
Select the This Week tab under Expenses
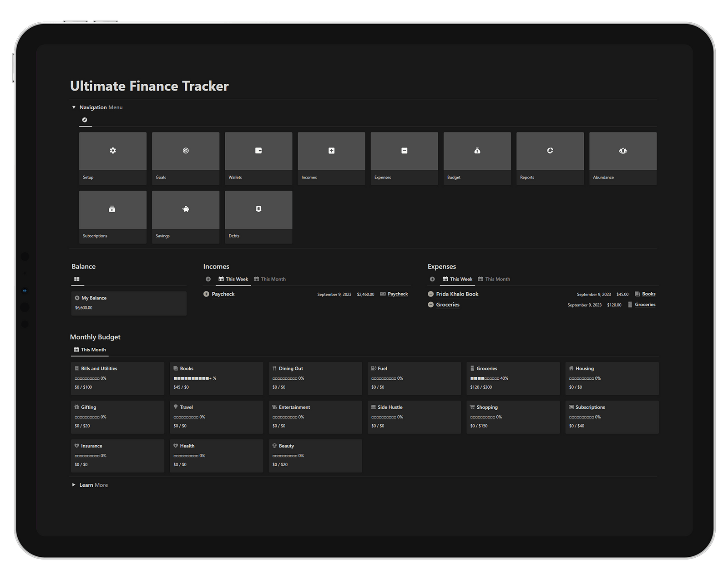(x=457, y=279)
